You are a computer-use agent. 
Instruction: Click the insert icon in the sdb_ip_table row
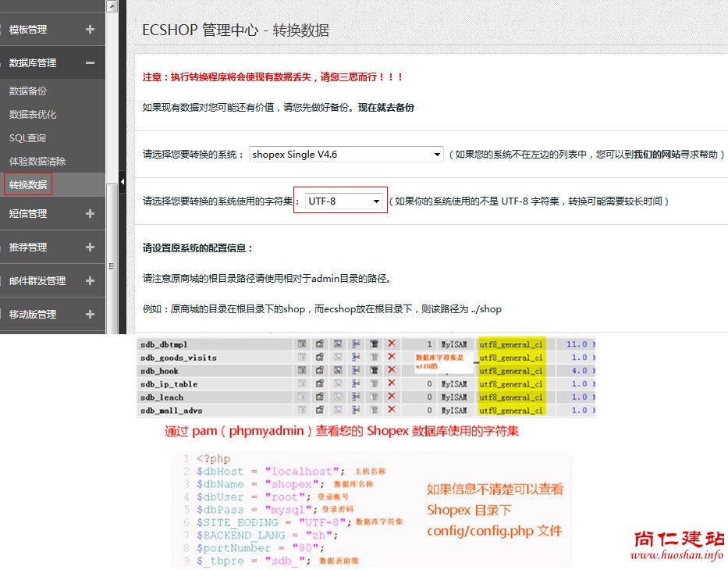356,383
